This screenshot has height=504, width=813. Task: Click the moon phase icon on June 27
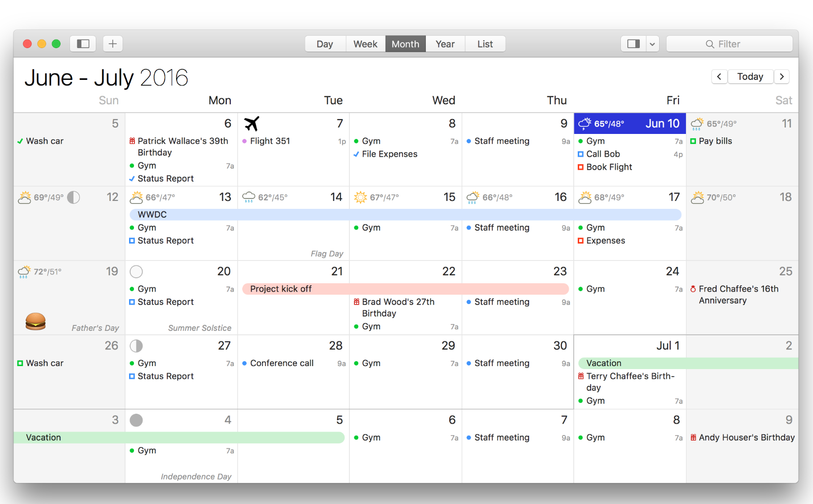tap(136, 346)
